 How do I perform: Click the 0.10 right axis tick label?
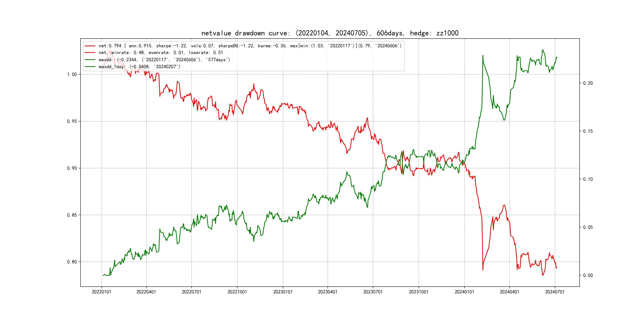pyautogui.click(x=588, y=179)
